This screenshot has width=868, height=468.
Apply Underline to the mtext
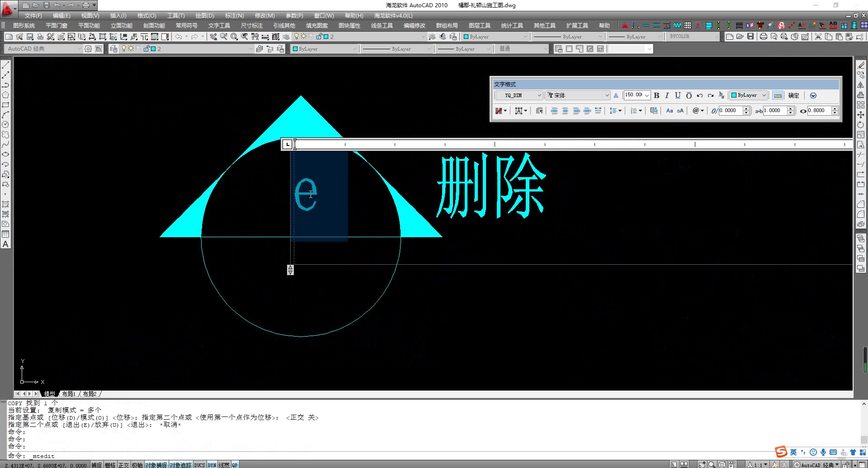pos(678,95)
